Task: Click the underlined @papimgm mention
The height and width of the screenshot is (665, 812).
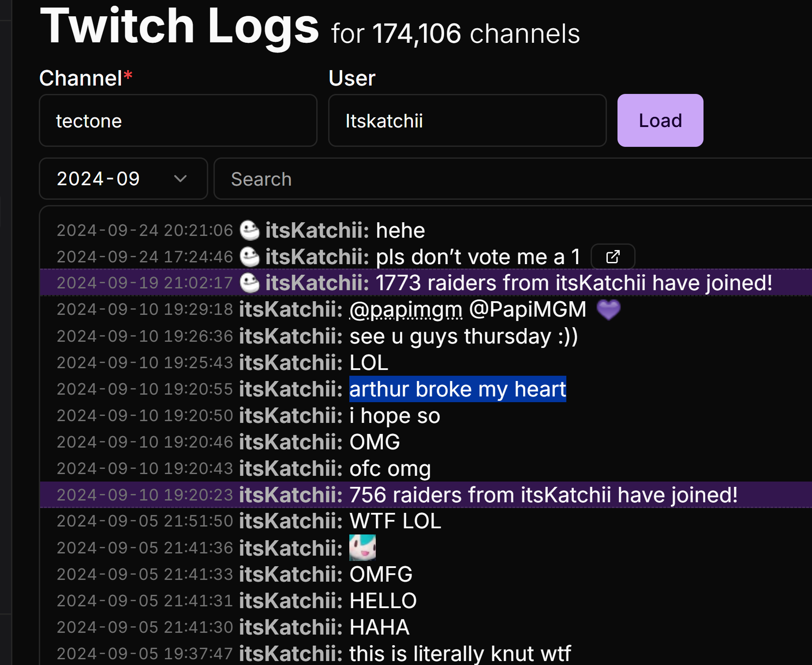Action: pos(406,310)
